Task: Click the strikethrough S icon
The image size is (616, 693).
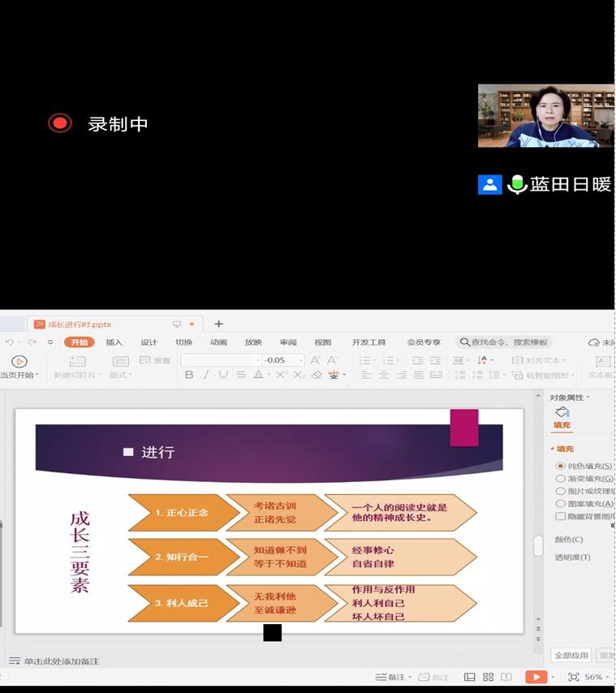Action: 241,375
